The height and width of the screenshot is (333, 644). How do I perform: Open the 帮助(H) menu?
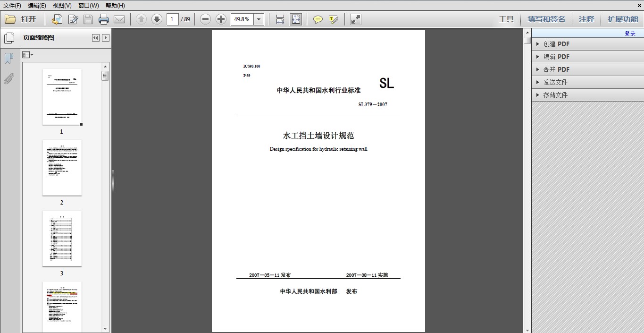click(115, 5)
